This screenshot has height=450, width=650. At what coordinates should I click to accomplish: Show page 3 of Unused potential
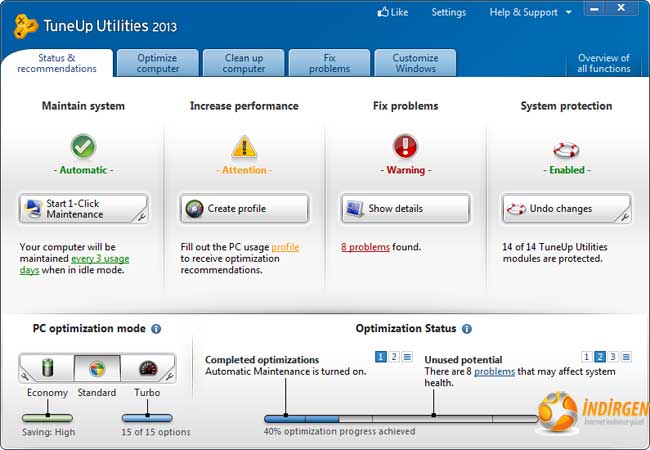[x=613, y=356]
